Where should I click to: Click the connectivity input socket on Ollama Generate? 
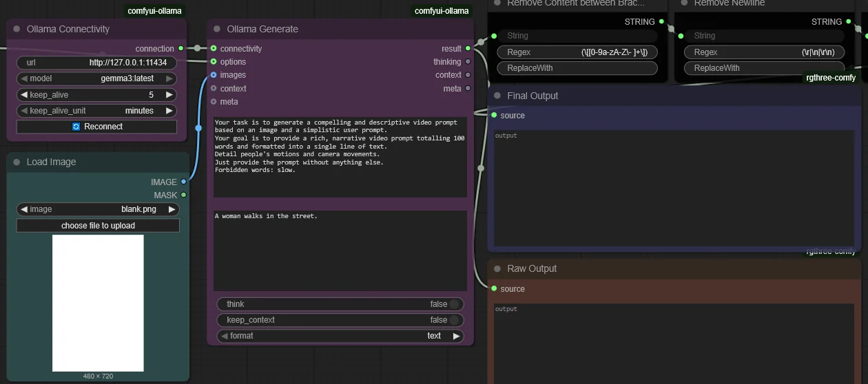tap(214, 48)
